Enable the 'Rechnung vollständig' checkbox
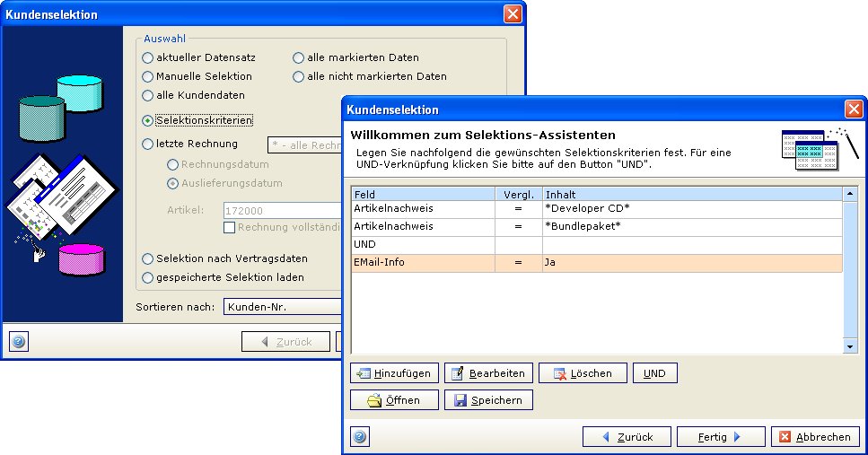This screenshot has height=455, width=868. [229, 227]
